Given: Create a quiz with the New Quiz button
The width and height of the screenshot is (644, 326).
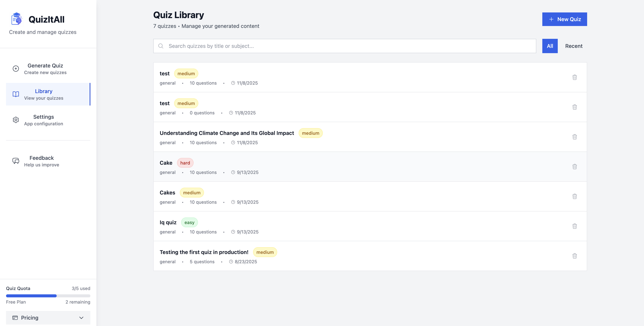Looking at the screenshot, I should [565, 19].
